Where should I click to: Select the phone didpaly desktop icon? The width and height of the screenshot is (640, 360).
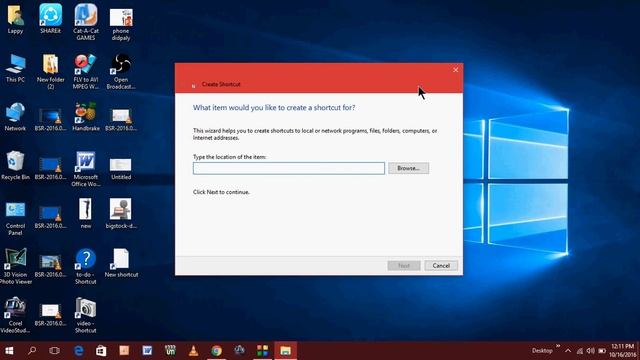pos(121,24)
